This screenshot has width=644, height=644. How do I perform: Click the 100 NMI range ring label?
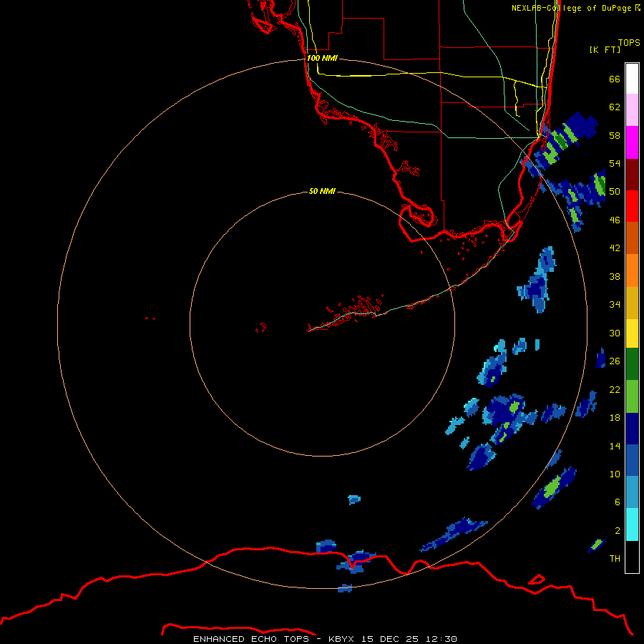tap(322, 58)
